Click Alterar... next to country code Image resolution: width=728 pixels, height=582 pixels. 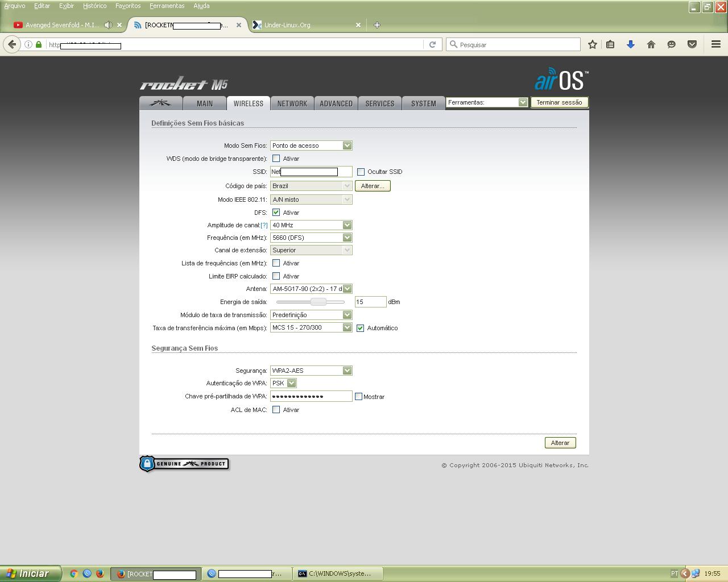click(373, 186)
